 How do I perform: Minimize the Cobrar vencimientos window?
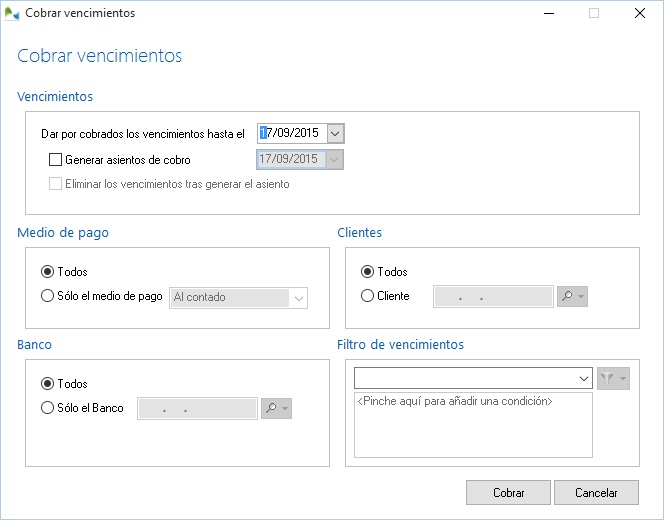tap(549, 13)
